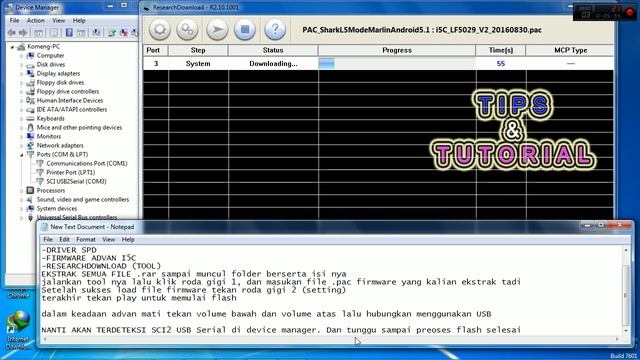
Task: Expand the Keyboards node
Action: coord(22,118)
